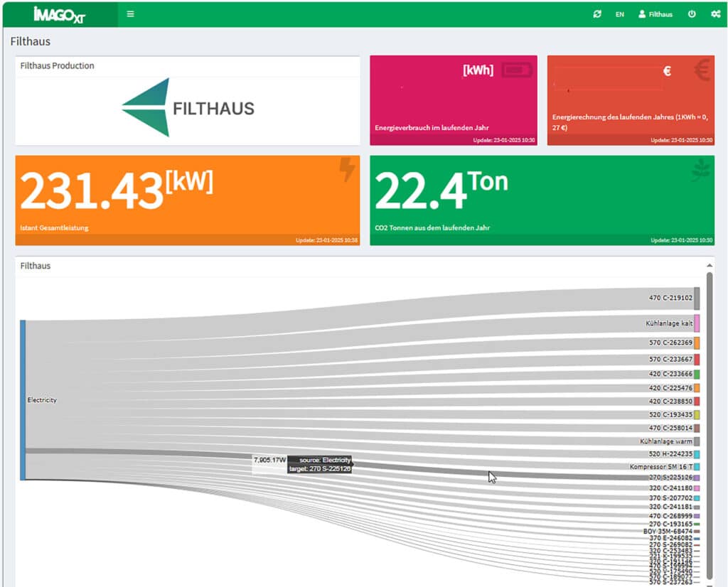The image size is (728, 587).
Task: Open the settings gears icon
Action: point(715,14)
